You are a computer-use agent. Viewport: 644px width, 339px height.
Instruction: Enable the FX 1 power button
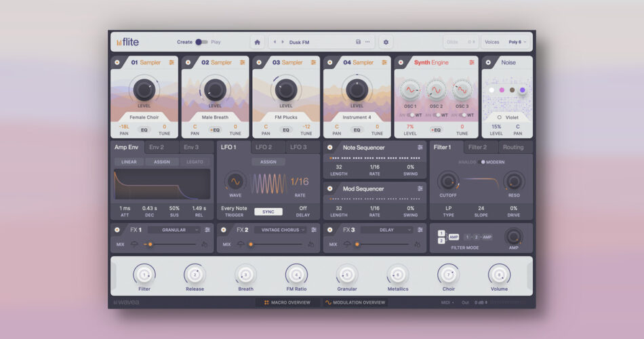117,230
